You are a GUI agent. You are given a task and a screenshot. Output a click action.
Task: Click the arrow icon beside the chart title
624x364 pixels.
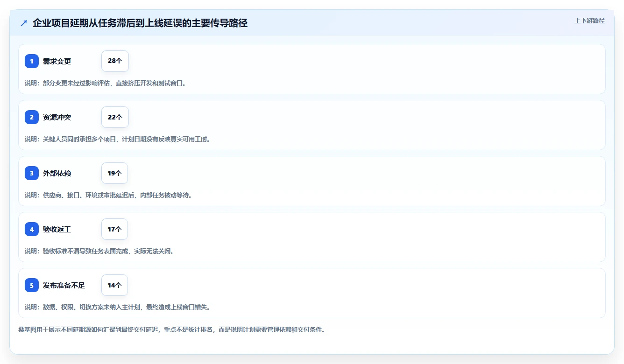[24, 23]
